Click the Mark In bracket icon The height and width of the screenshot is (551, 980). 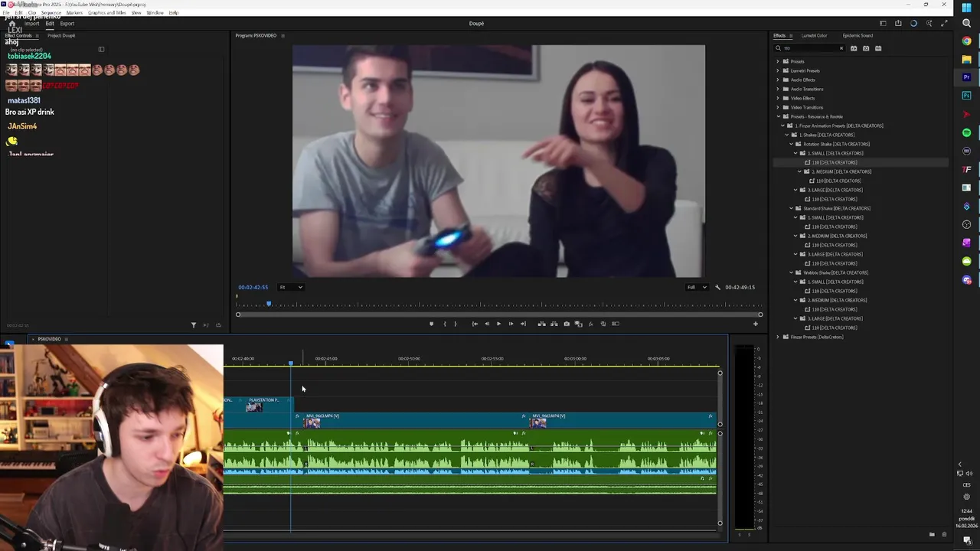[x=444, y=324]
